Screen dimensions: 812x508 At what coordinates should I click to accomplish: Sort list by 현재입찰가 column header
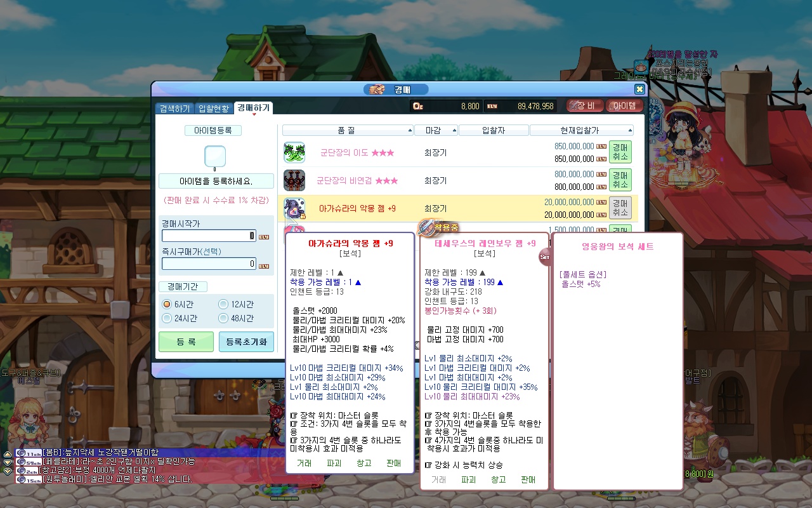[x=580, y=130]
